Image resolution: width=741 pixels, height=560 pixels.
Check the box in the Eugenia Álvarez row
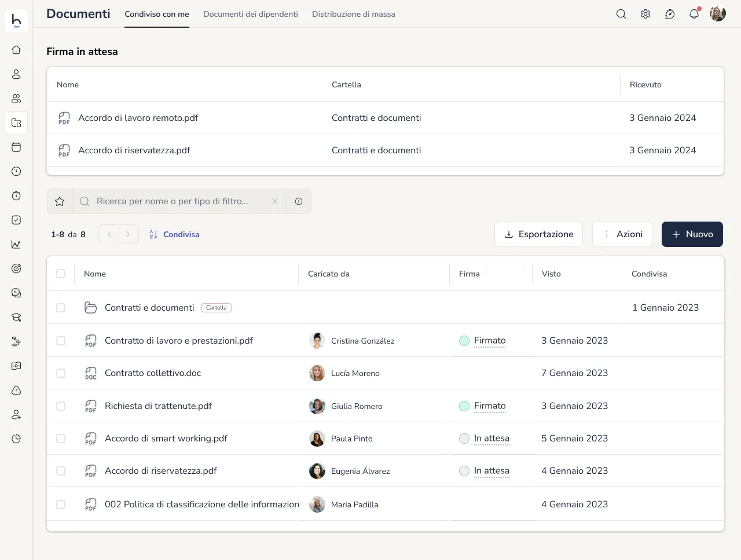coord(61,471)
